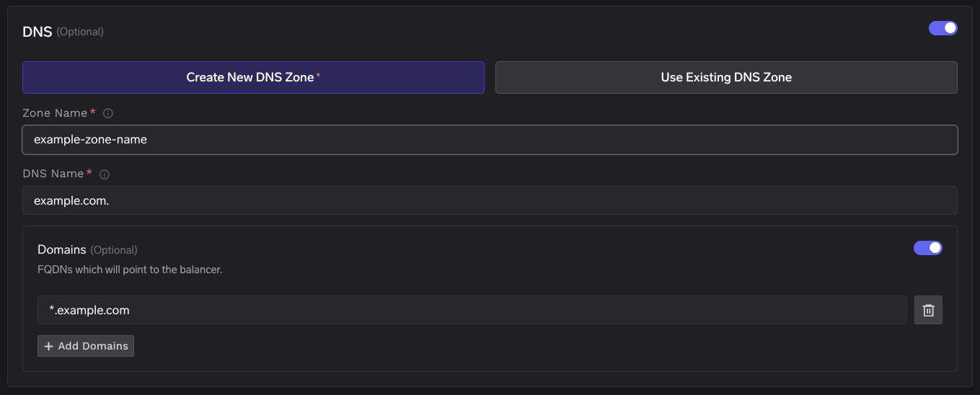The width and height of the screenshot is (980, 395).
Task: Delete the *.example.com domain with trash icon
Action: 928,310
